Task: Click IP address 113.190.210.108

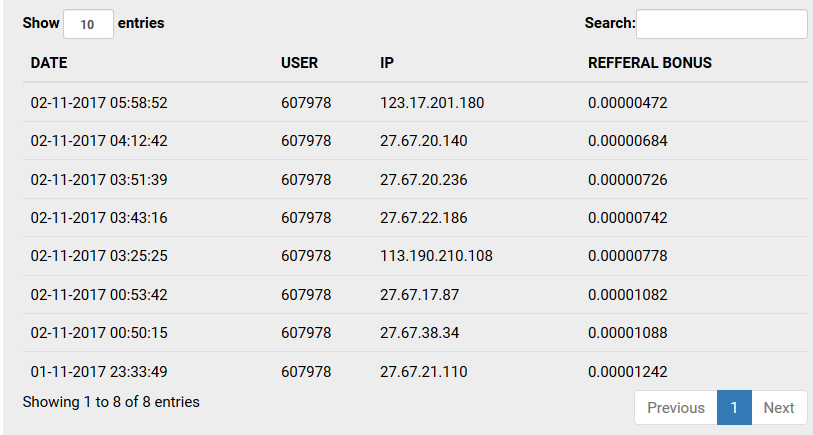Action: [436, 257]
